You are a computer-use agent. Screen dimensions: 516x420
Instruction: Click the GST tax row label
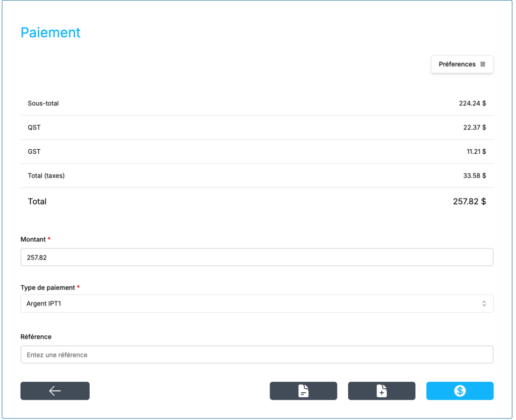tap(34, 152)
